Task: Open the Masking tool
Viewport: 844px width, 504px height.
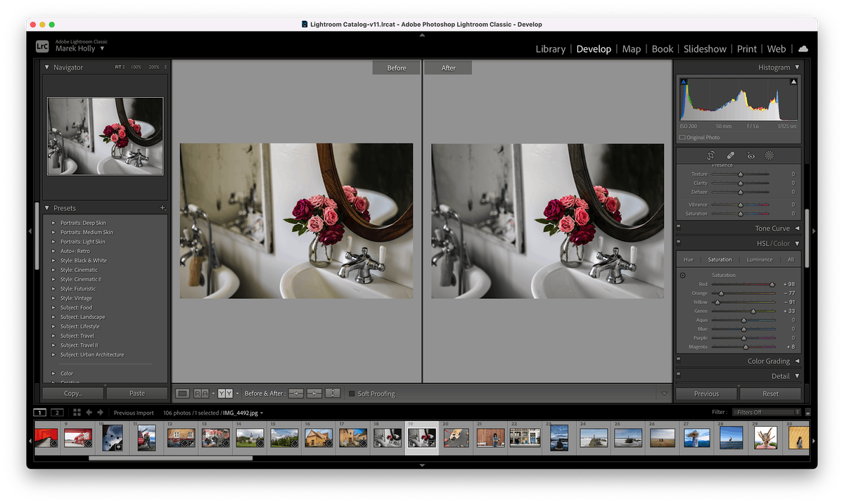Action: point(769,155)
